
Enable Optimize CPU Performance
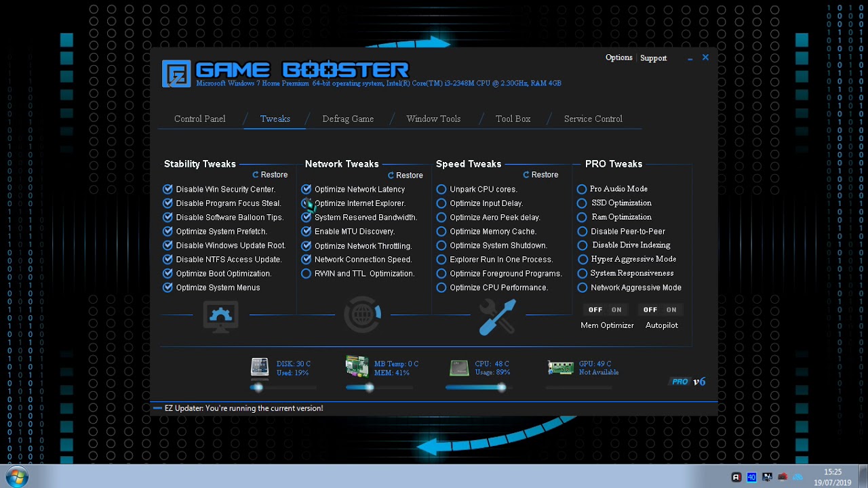441,287
